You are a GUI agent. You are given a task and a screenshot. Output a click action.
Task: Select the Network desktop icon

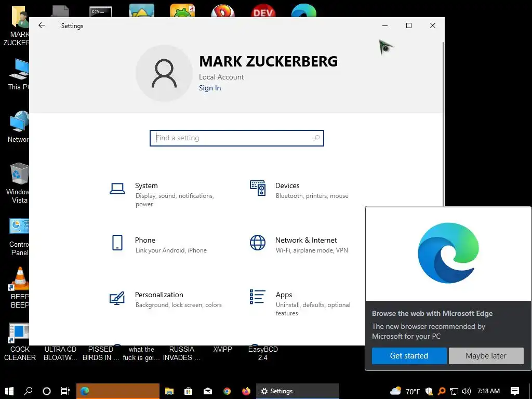pos(18,126)
